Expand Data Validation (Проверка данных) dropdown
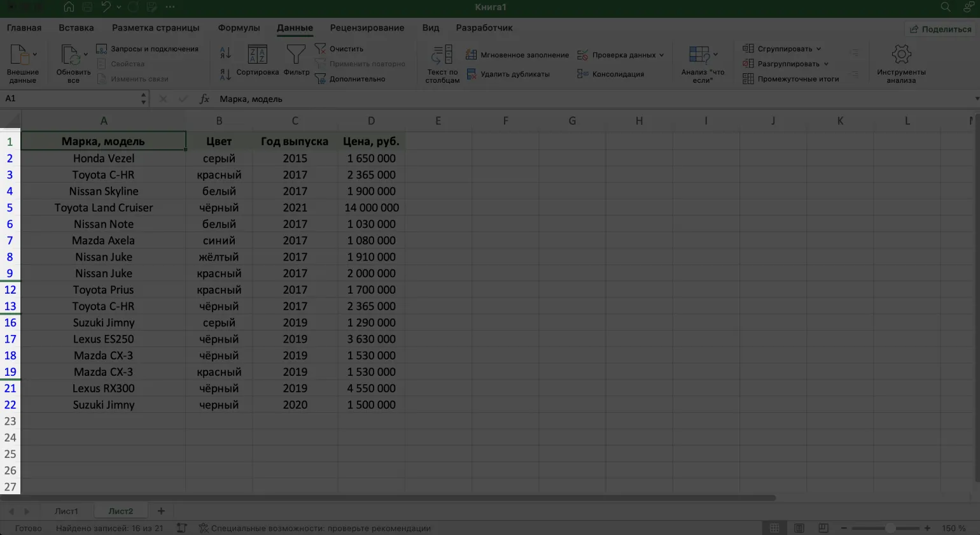 [x=661, y=55]
